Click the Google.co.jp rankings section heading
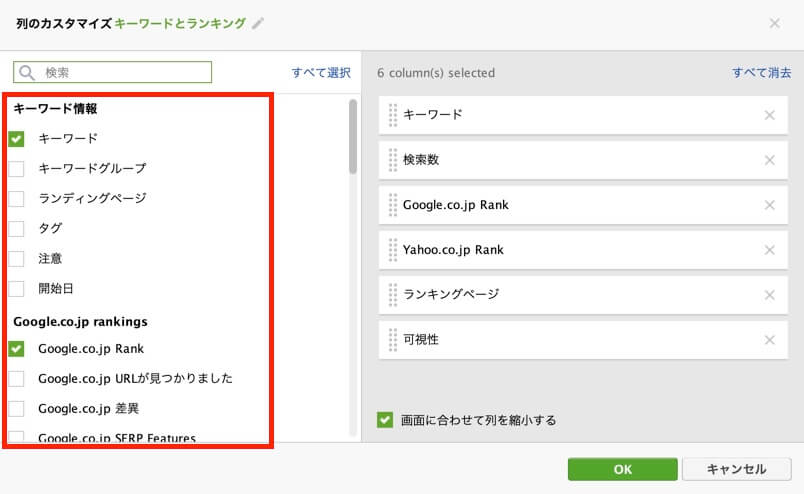The width and height of the screenshot is (804, 494). point(81,322)
